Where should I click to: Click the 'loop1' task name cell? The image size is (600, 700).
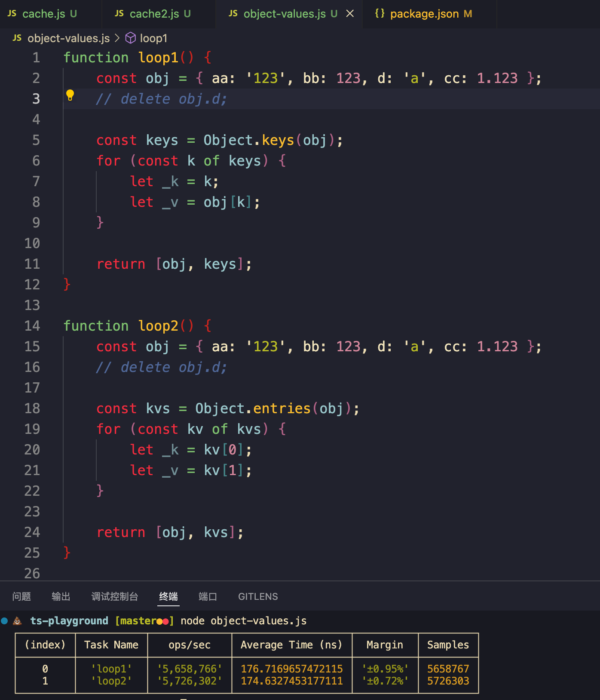[111, 669]
